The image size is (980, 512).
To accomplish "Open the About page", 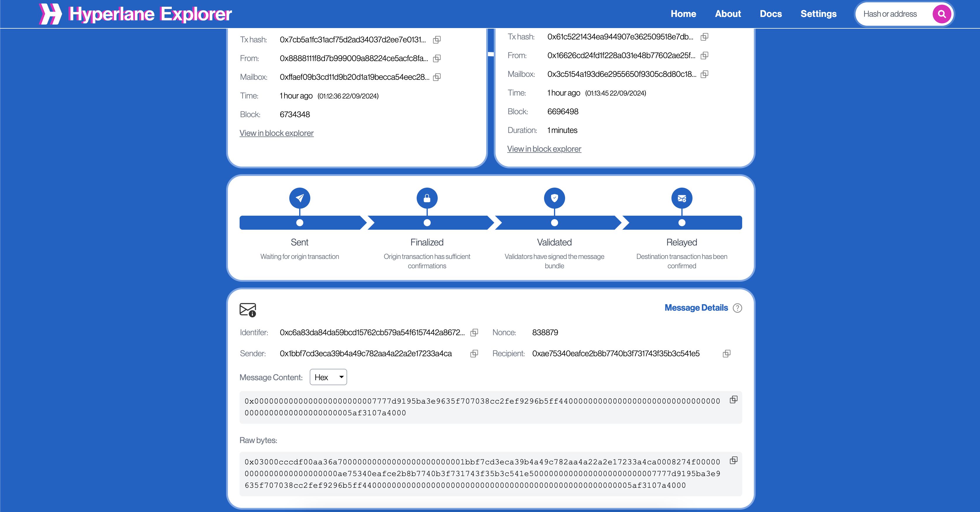I will [728, 14].
